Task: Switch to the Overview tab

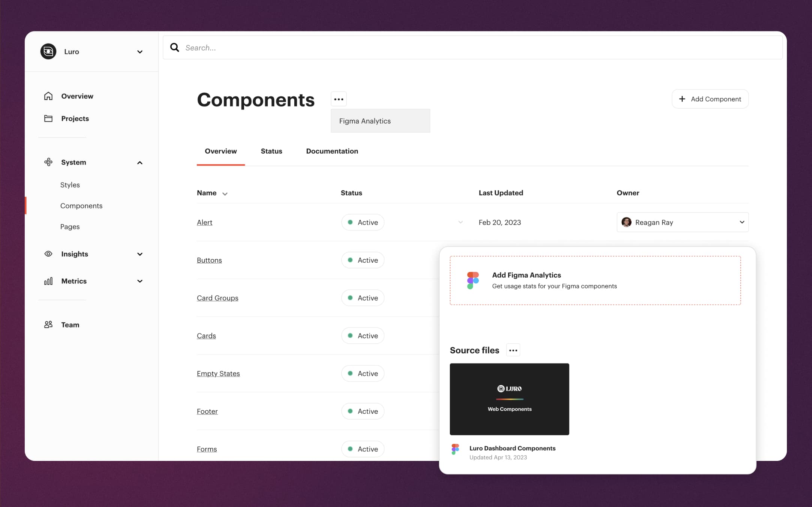Action: pyautogui.click(x=221, y=151)
